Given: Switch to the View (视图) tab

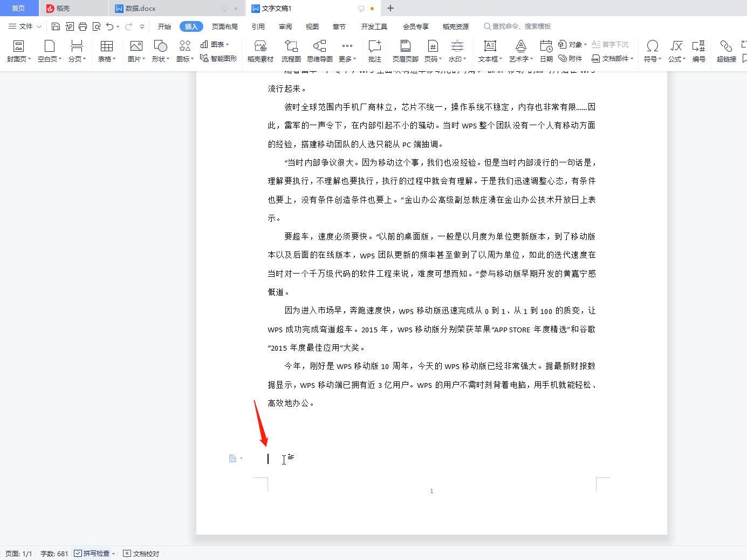Looking at the screenshot, I should coord(312,26).
